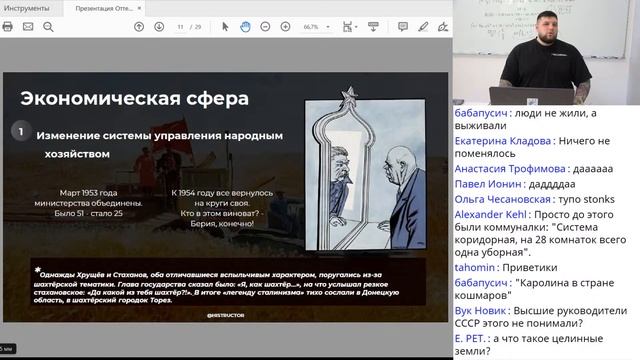Click chat username Анастасия Трофимова
Screen dimensions: 640x360
tap(510, 169)
